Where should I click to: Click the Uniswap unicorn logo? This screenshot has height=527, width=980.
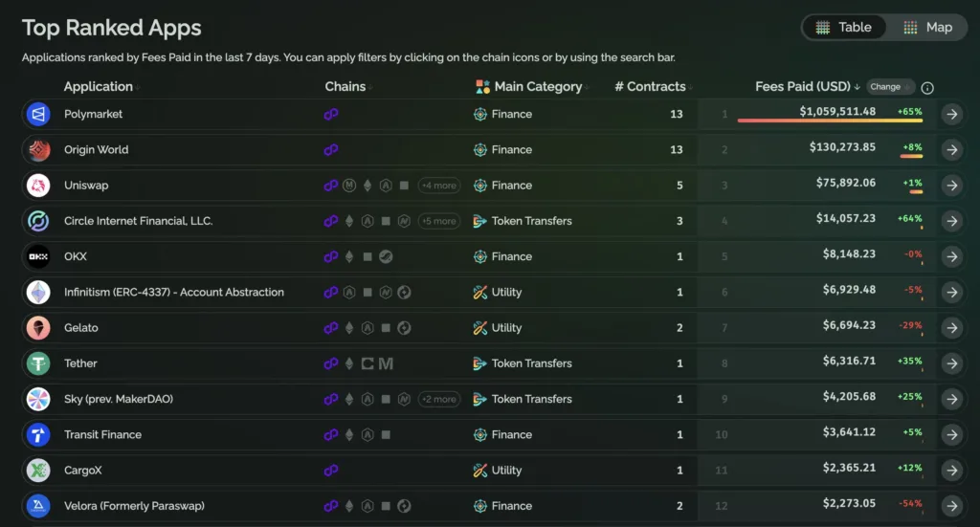pyautogui.click(x=38, y=186)
